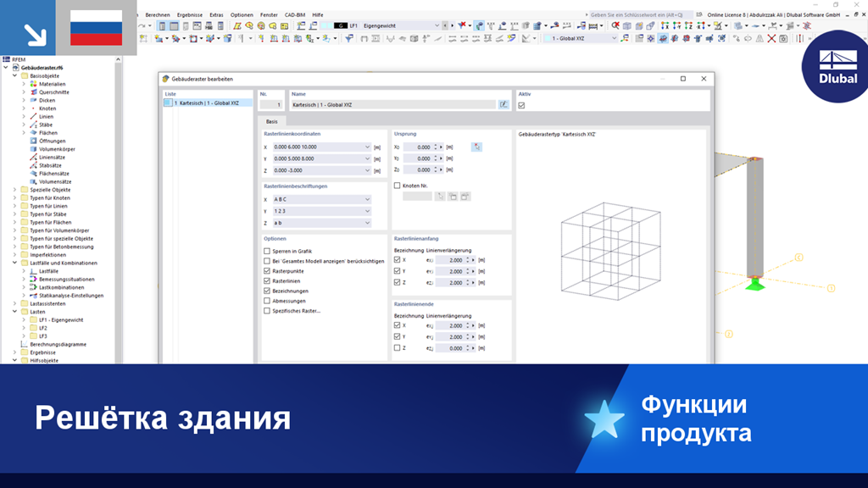Click the Gebäuderaster.rf6 model icon
The width and height of the screenshot is (868, 488).
[x=15, y=68]
